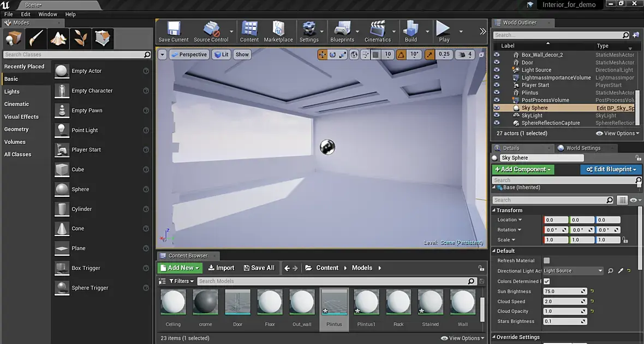Toggle visibility of Light Source actor
The image size is (644, 344).
(x=497, y=70)
